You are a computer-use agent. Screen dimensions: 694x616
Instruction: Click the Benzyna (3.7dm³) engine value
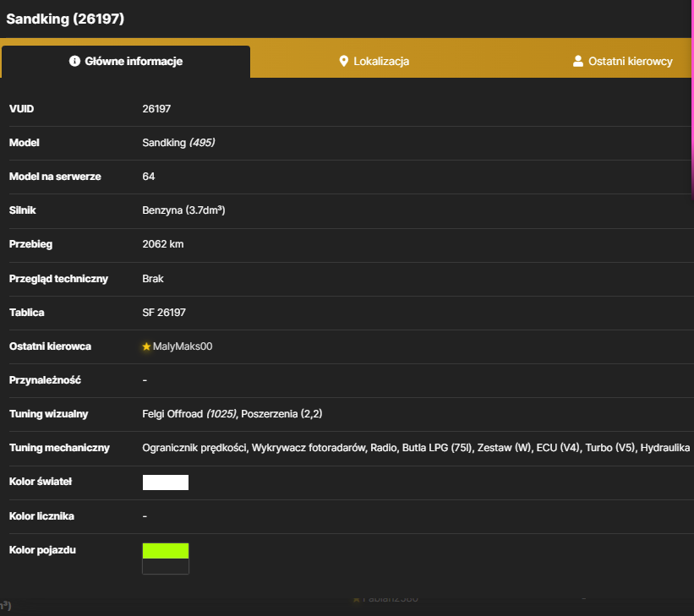[183, 210]
